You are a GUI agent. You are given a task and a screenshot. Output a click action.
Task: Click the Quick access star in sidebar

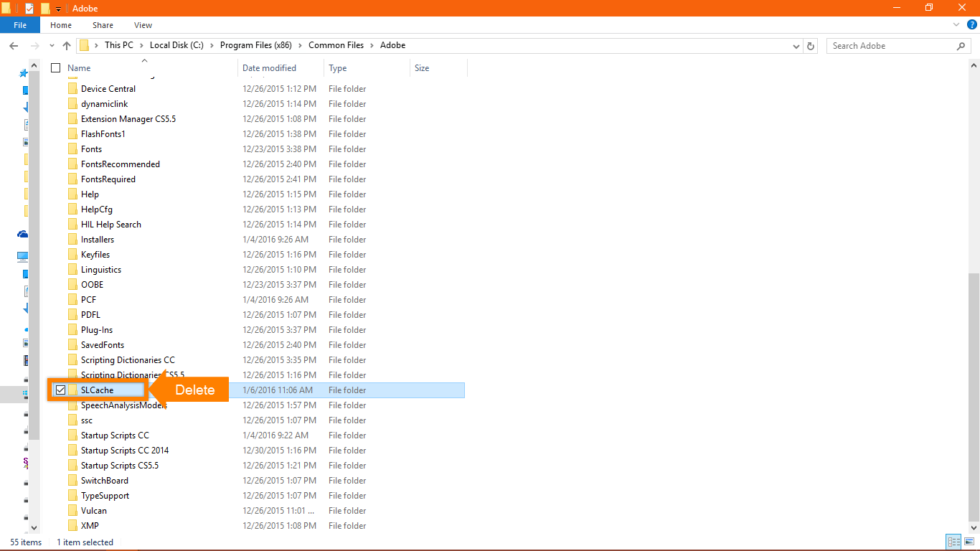(24, 73)
